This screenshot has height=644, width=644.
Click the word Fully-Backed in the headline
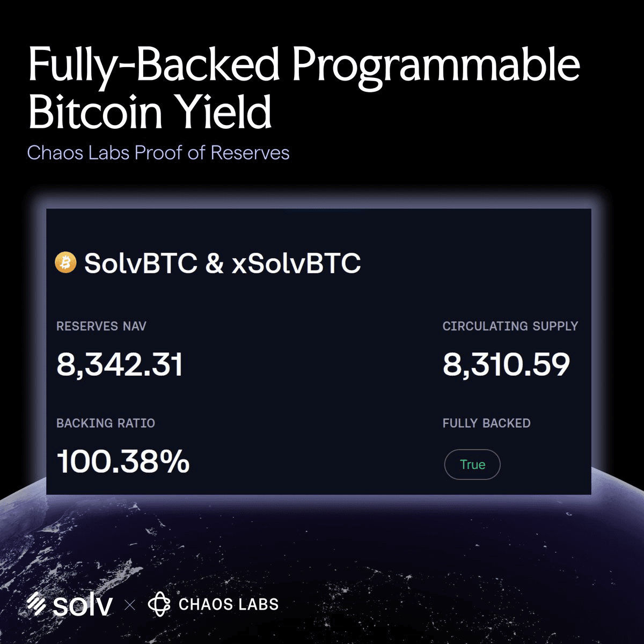click(x=154, y=64)
